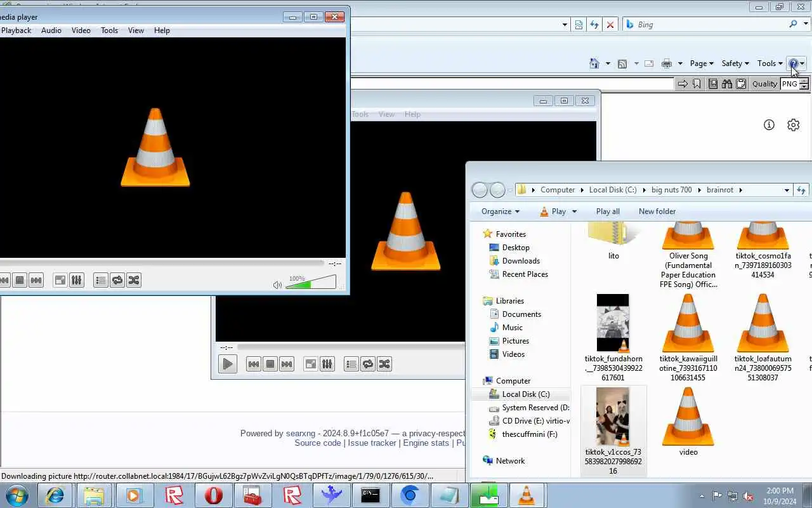This screenshot has height=508, width=812.
Task: Open Opera from the Windows taskbar
Action: 214,495
